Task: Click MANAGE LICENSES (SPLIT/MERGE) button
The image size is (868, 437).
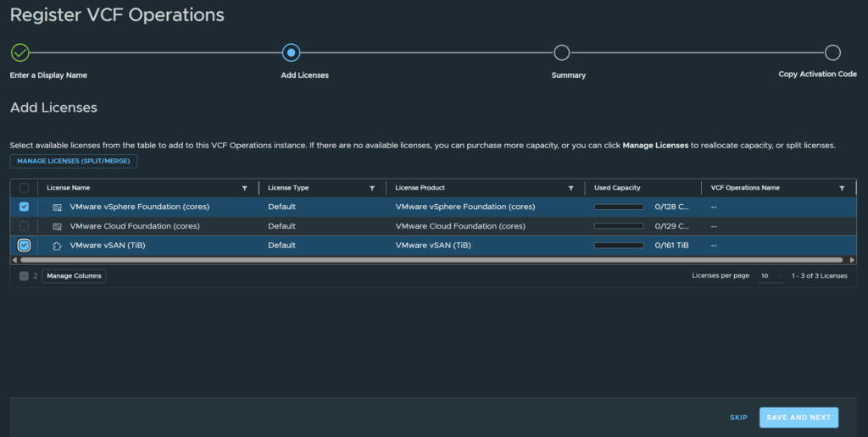Action: [74, 161]
